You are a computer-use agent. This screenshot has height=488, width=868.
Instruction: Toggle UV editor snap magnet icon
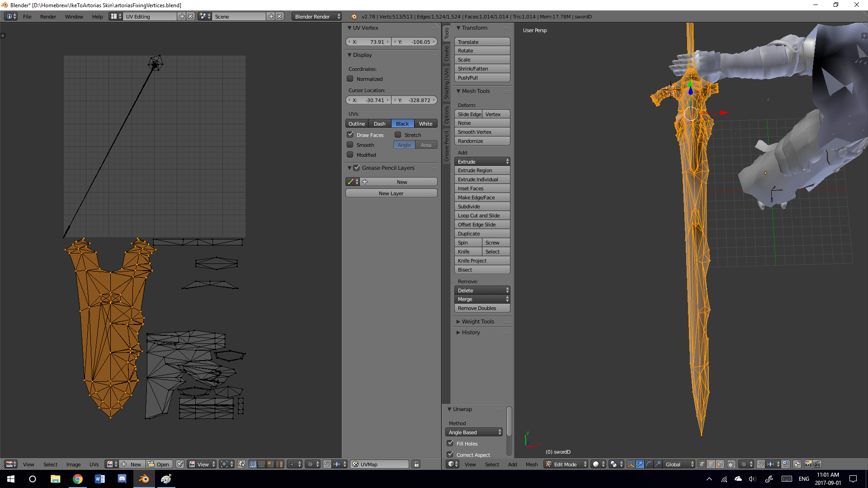point(327,464)
